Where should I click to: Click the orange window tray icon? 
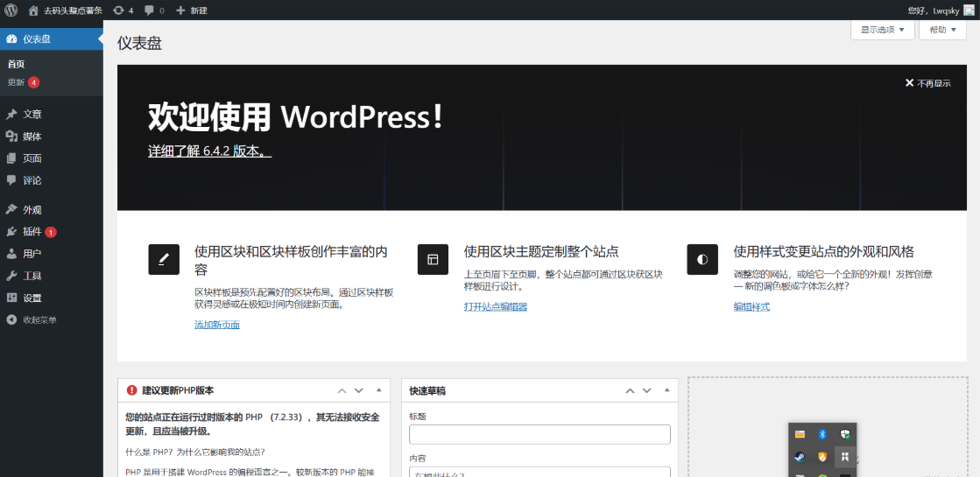[800, 434]
